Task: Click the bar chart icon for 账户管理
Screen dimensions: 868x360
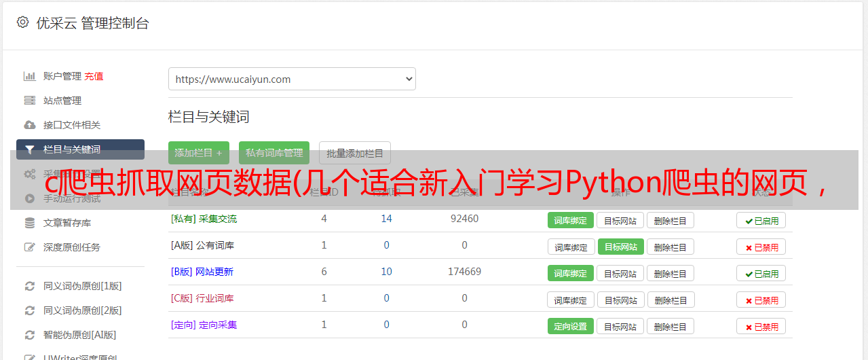Action: coord(30,76)
